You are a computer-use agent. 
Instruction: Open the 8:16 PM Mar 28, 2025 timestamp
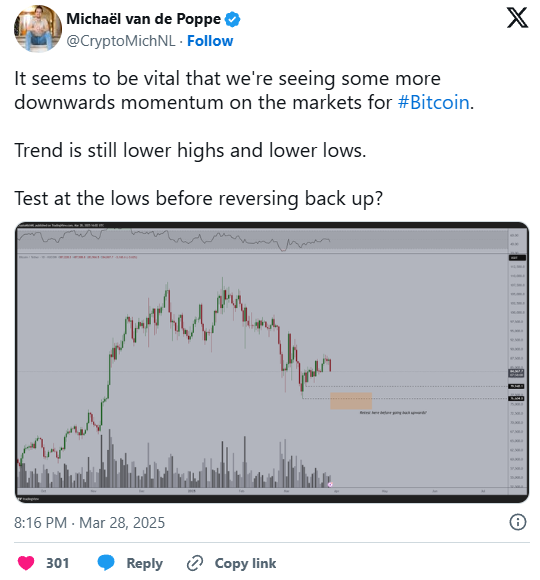[x=90, y=523]
